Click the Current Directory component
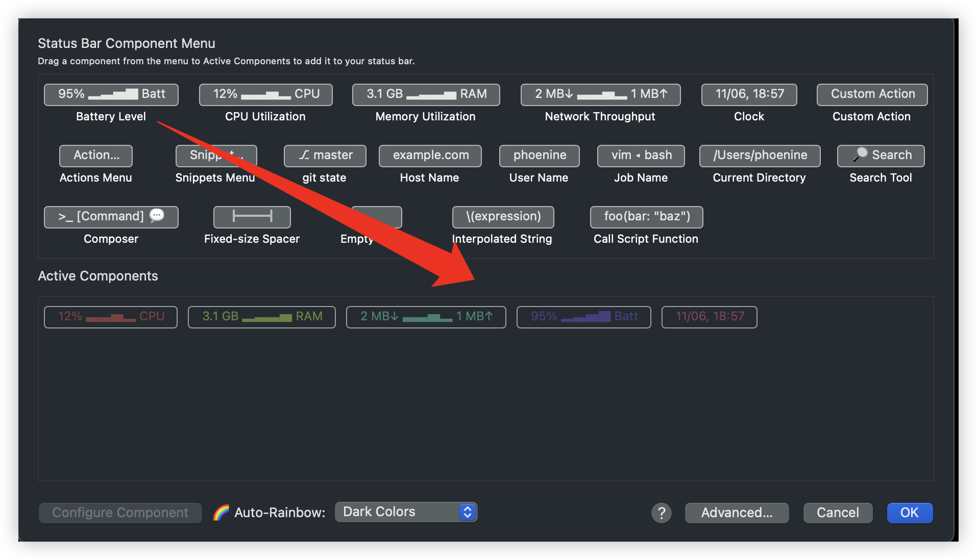This screenshot has height=560, width=977. pyautogui.click(x=760, y=156)
